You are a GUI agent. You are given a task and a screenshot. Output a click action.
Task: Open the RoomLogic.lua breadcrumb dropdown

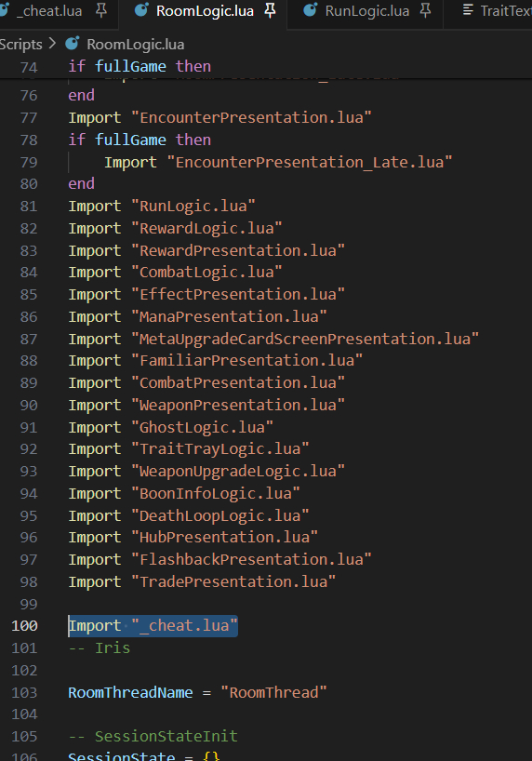136,45
